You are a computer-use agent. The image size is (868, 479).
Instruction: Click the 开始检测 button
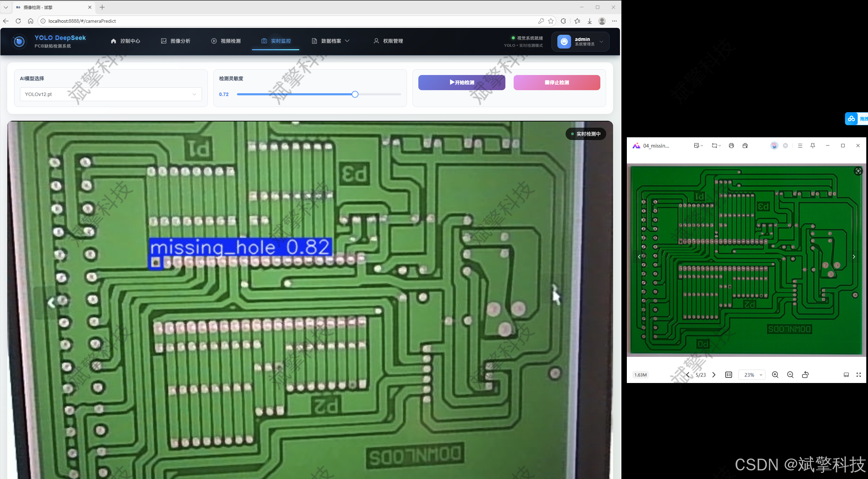461,83
